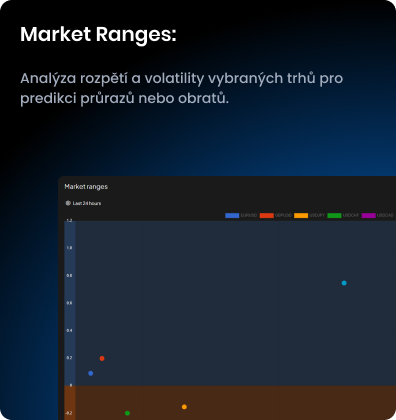Viewport: 396px width, 420px height.
Task: Hide the GBPUSD series via its label
Action: point(283,215)
